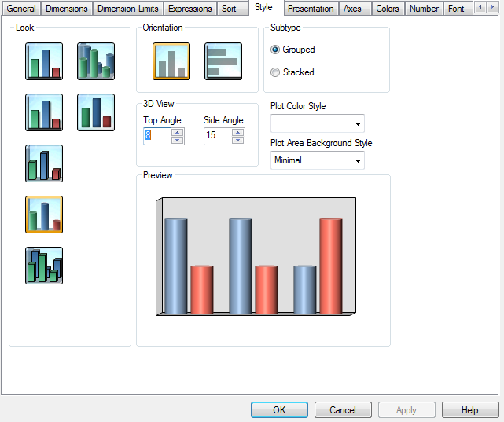Open the Colors tab
Viewport: 504px width, 422px height.
tap(388, 9)
